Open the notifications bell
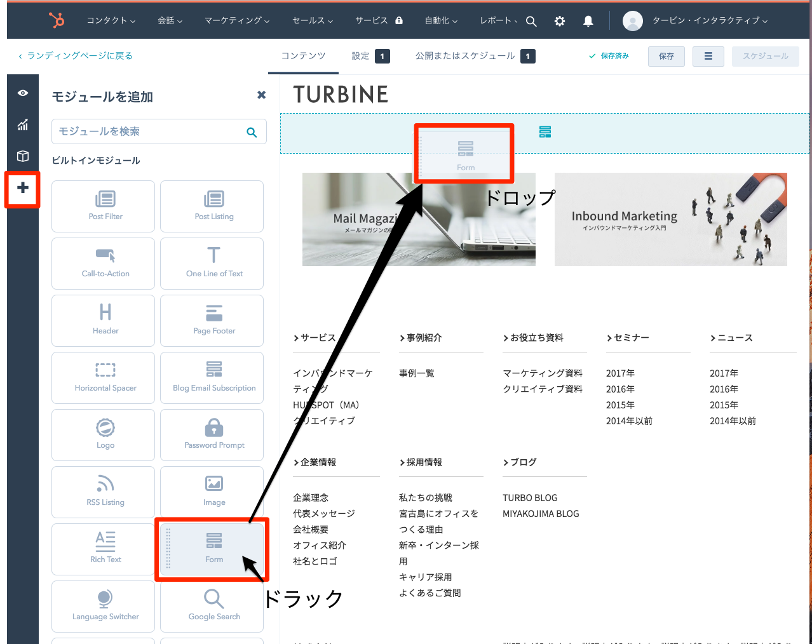This screenshot has height=644, width=812. tap(588, 21)
